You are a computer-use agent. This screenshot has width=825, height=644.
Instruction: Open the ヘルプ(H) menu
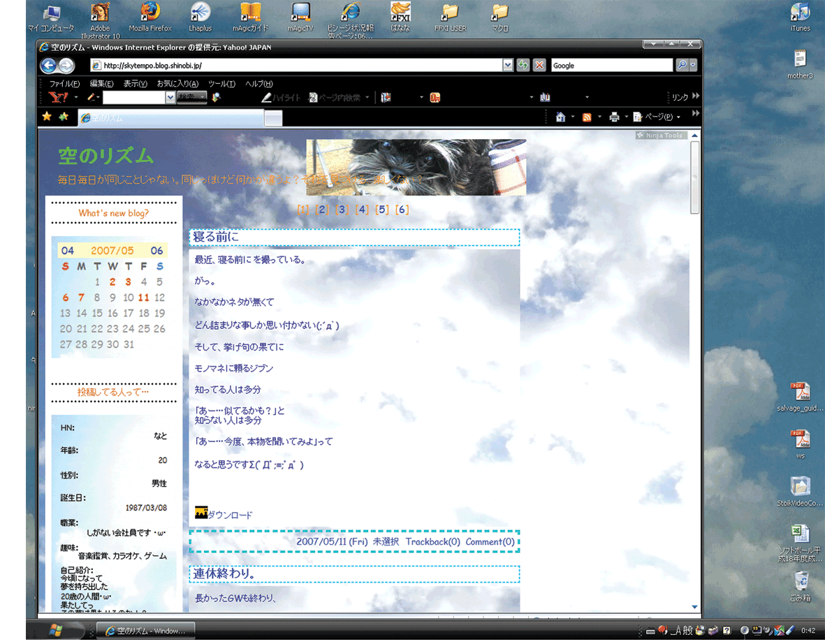click(x=259, y=84)
